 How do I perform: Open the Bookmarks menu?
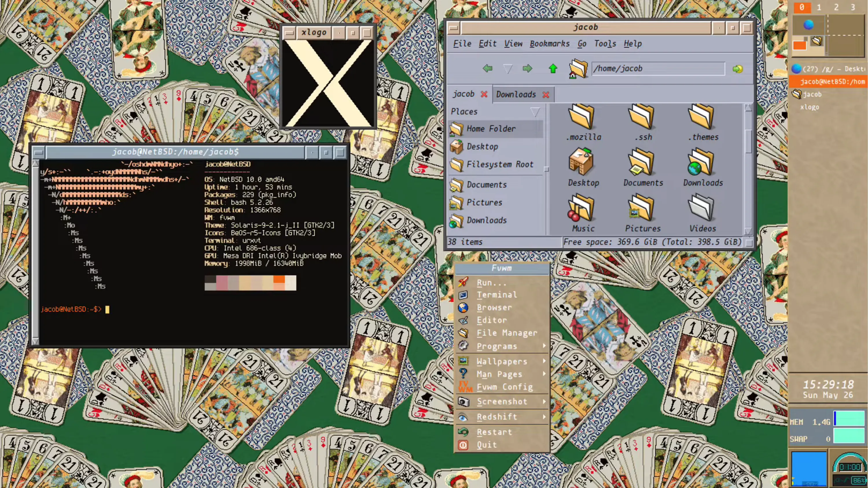(549, 43)
